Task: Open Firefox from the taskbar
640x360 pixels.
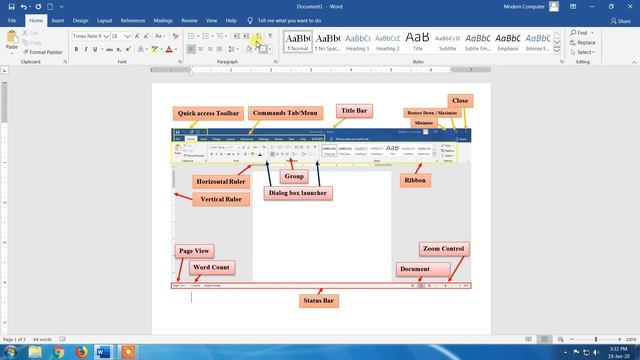Action: tap(81, 351)
